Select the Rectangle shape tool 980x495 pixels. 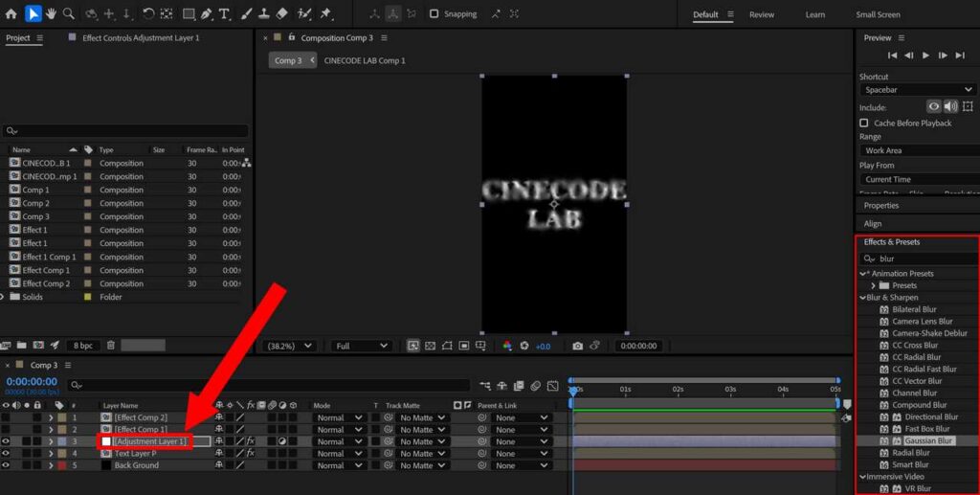tap(189, 13)
